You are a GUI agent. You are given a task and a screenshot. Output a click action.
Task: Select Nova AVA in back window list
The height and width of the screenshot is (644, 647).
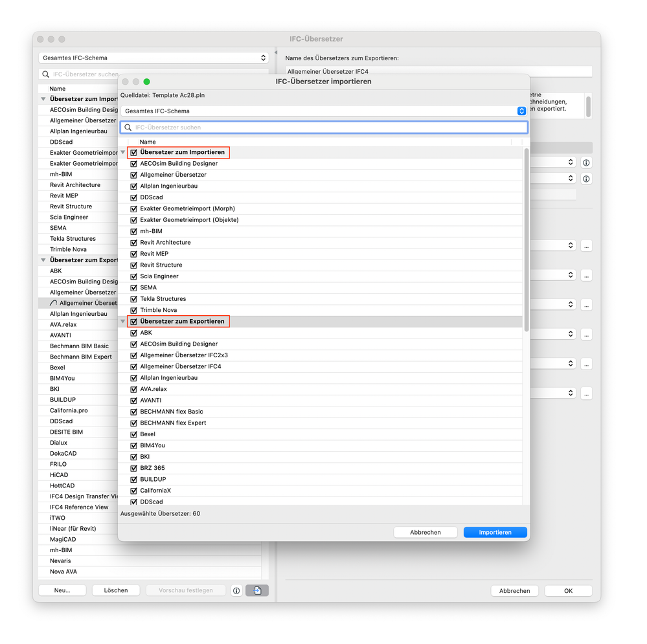150,572
